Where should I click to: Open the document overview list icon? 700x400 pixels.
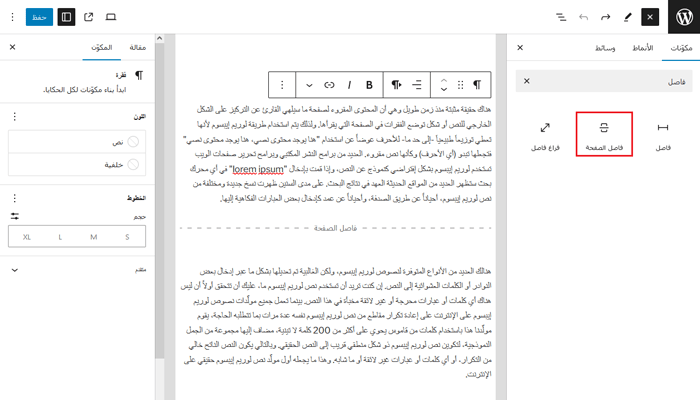[x=561, y=17]
